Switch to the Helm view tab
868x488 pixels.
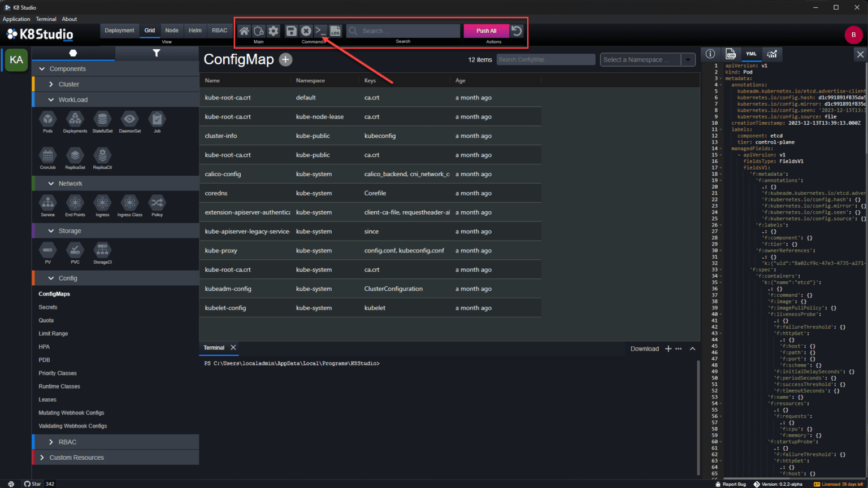pyautogui.click(x=195, y=30)
